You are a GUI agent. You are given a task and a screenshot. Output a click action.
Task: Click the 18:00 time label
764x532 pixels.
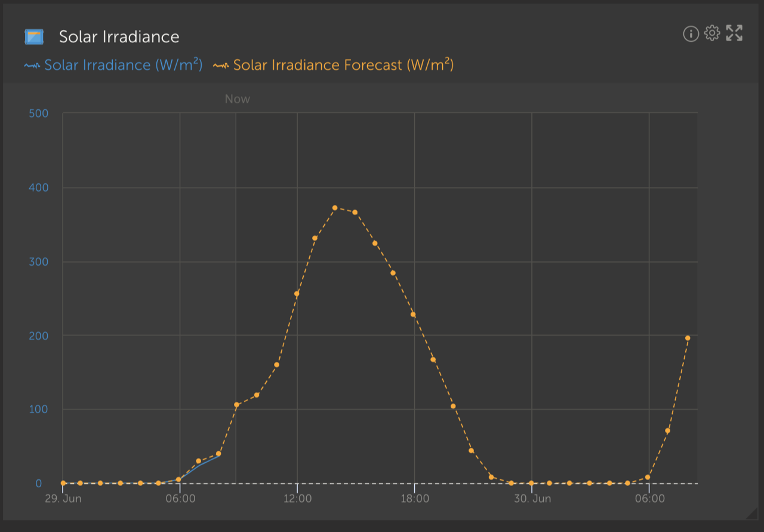[x=416, y=498]
